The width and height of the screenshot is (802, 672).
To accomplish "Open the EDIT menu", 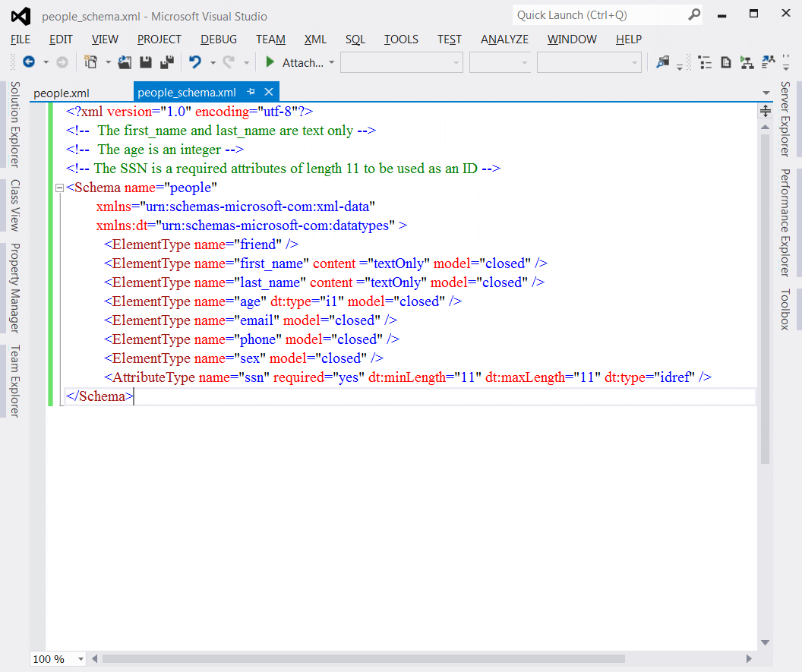I will 61,39.
